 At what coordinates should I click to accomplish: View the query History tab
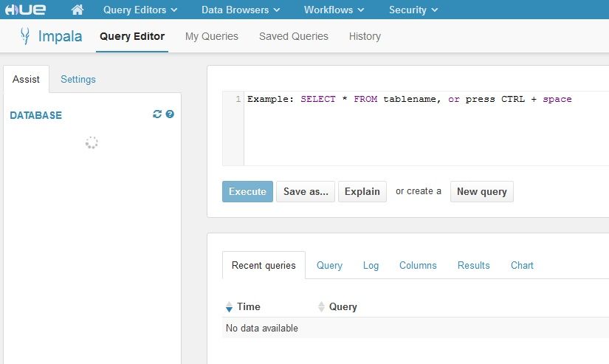point(365,36)
